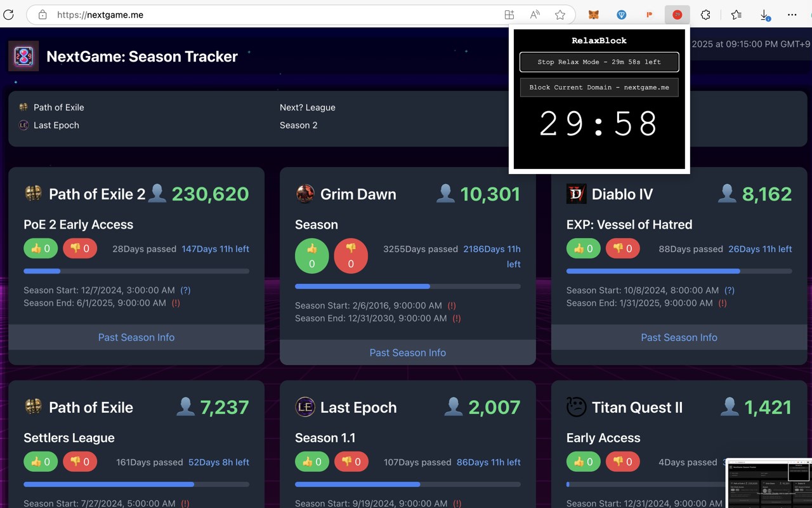Image resolution: width=812 pixels, height=508 pixels.
Task: Click (!) next to PoE 2 season end
Action: [x=176, y=303]
